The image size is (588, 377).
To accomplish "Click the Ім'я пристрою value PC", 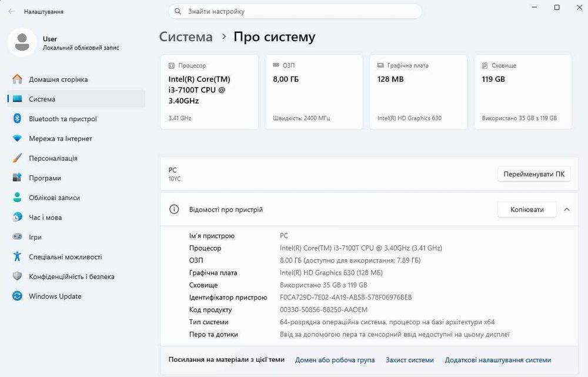I will pyautogui.click(x=284, y=236).
